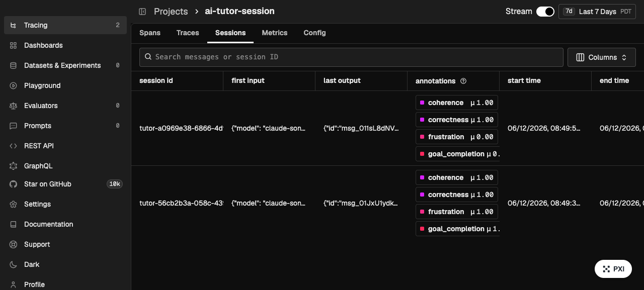This screenshot has height=290, width=644.
Task: Click the session id column header
Action: [x=156, y=80]
